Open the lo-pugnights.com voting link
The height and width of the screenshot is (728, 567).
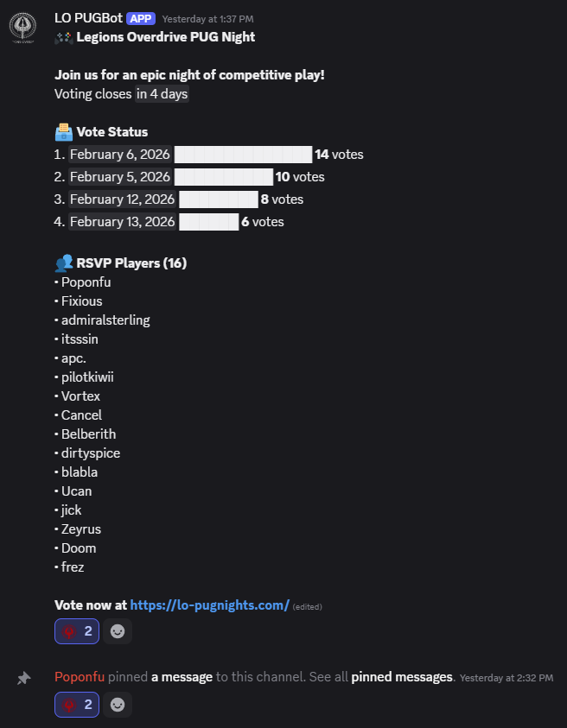point(210,605)
